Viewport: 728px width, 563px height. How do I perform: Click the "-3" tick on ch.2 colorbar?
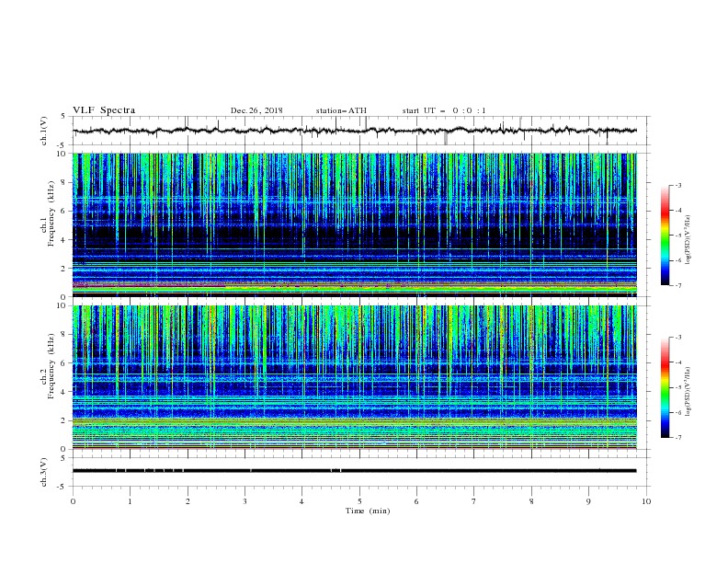(x=678, y=338)
